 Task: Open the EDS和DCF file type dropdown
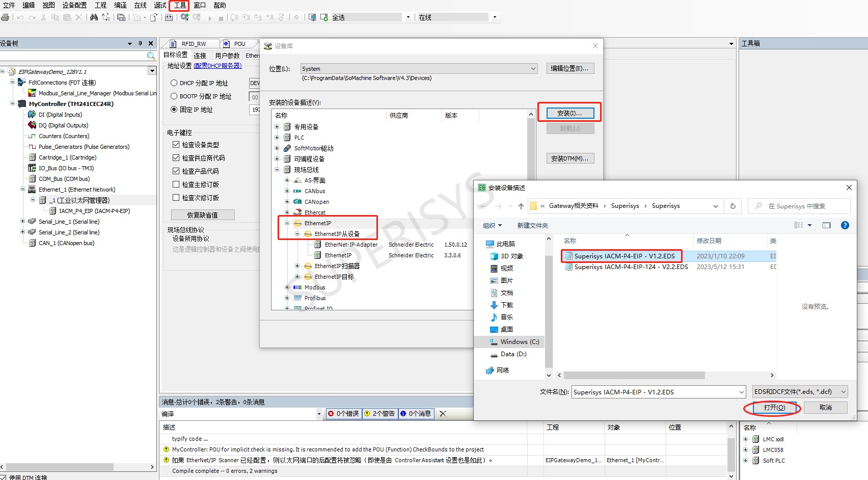[843, 392]
